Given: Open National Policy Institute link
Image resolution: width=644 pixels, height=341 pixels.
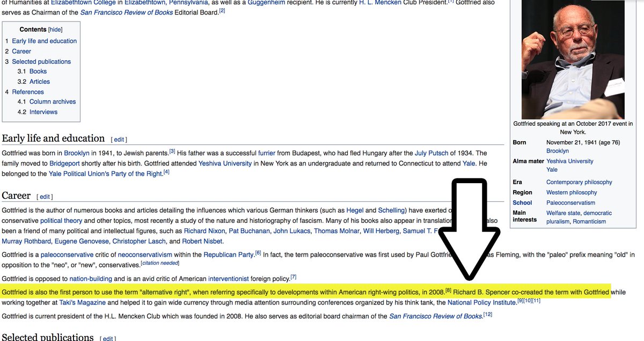Looking at the screenshot, I should (x=481, y=302).
